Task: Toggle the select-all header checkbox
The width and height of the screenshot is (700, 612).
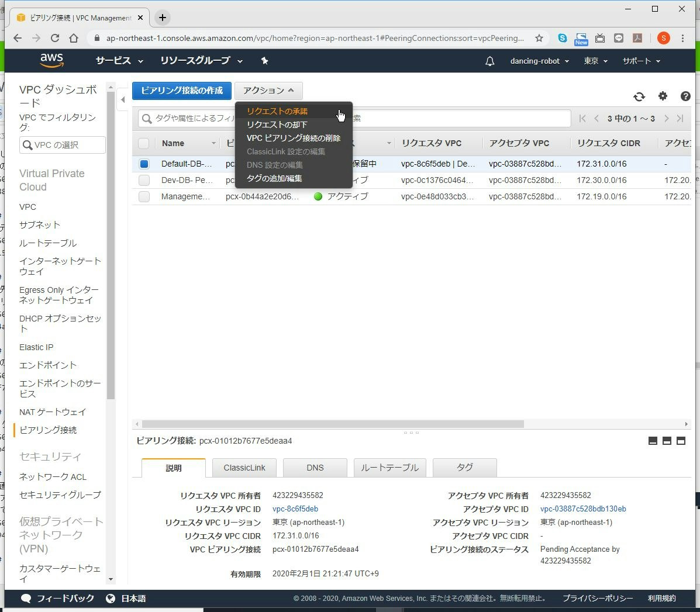Action: click(x=144, y=143)
